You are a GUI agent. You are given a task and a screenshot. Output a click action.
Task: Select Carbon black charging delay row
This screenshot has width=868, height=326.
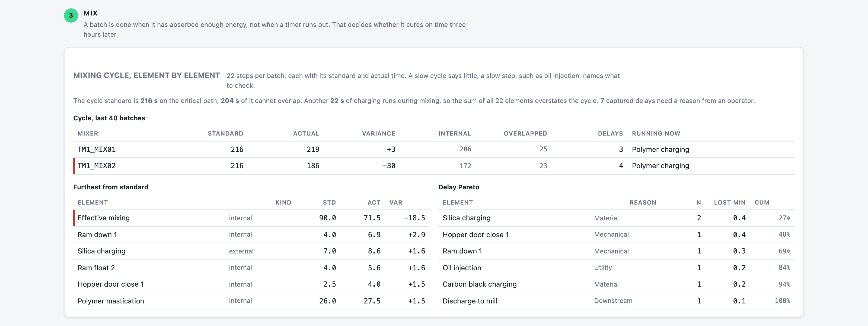616,284
